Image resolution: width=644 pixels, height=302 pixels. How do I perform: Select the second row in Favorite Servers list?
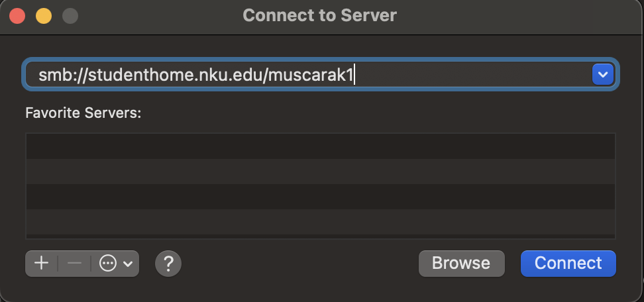(x=321, y=171)
